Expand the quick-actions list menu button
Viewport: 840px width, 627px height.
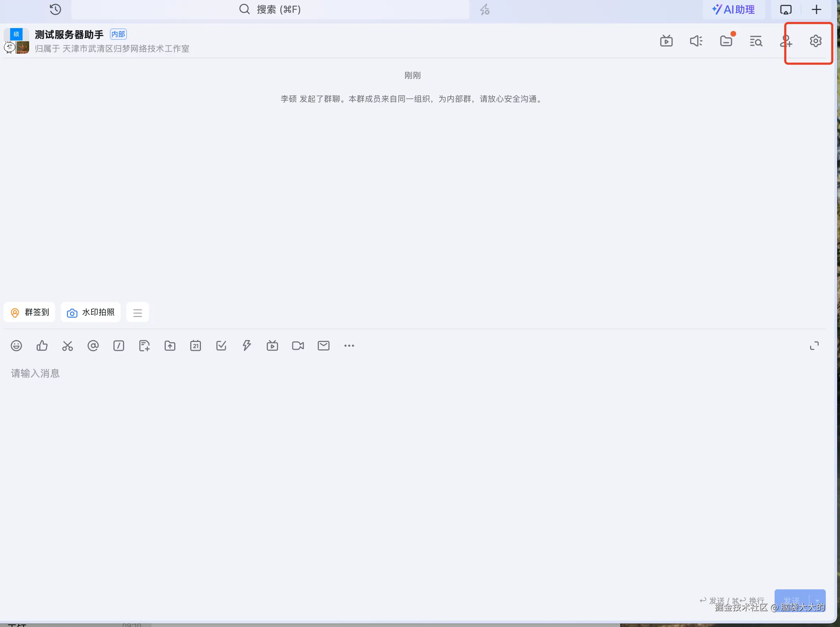[x=138, y=313]
